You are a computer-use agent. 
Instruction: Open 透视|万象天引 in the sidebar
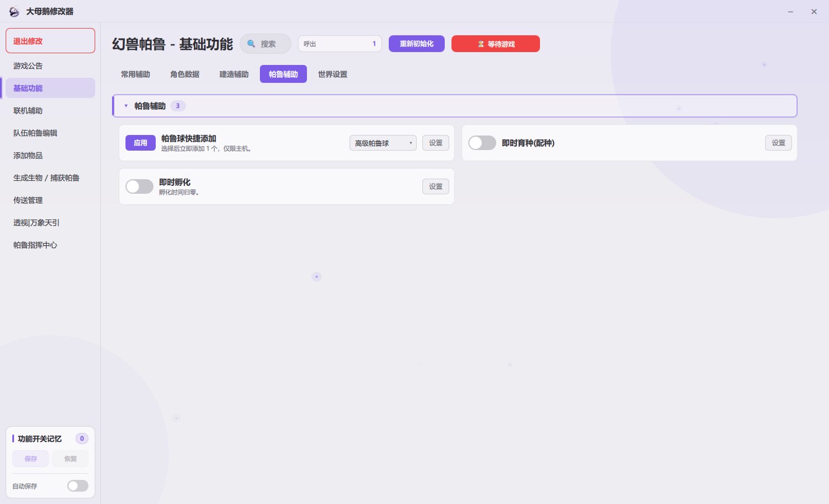pos(50,222)
